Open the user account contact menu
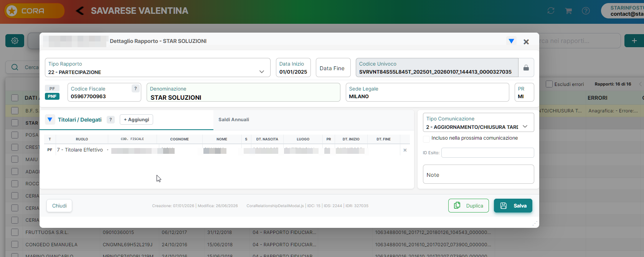The image size is (644, 257). [623, 11]
